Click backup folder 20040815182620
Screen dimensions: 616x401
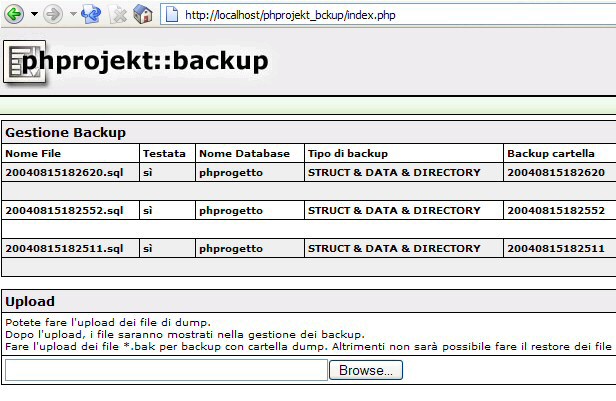click(x=556, y=172)
